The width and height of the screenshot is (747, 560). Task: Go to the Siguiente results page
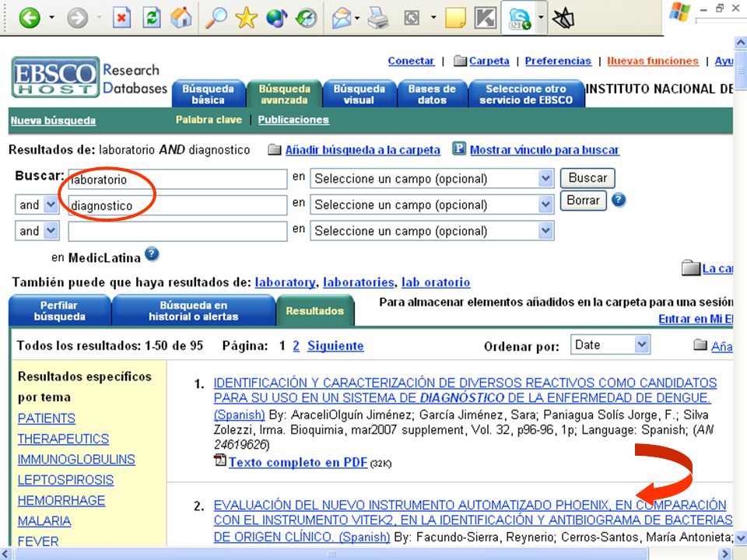click(x=335, y=345)
